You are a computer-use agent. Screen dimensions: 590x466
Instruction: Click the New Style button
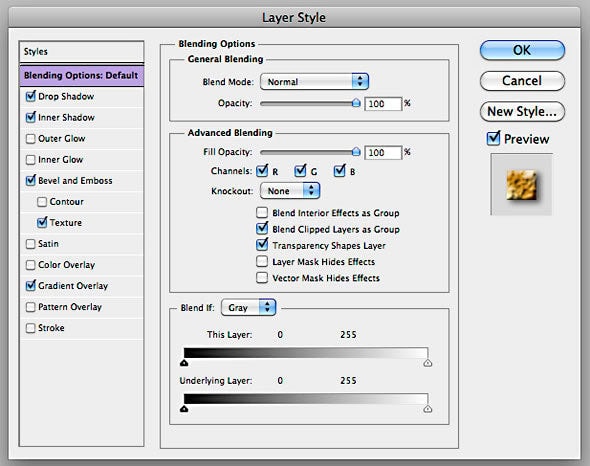click(x=522, y=111)
